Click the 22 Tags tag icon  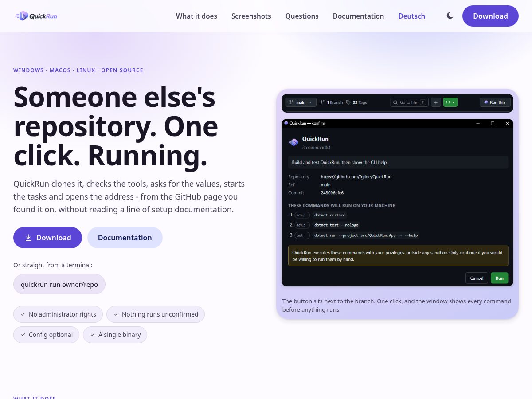[348, 102]
